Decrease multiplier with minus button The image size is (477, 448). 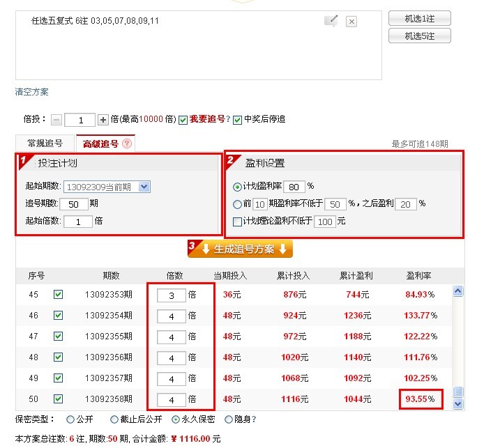(x=56, y=120)
